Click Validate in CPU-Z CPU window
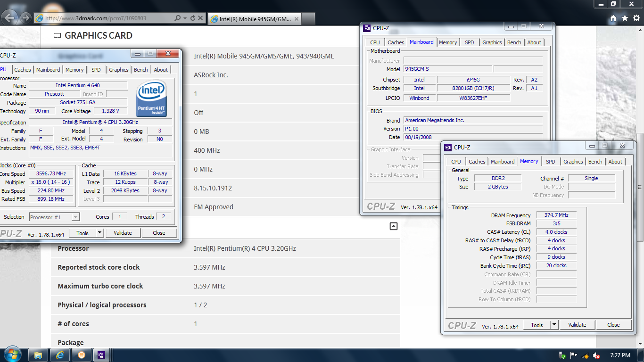This screenshot has width=644, height=362. coord(123,233)
